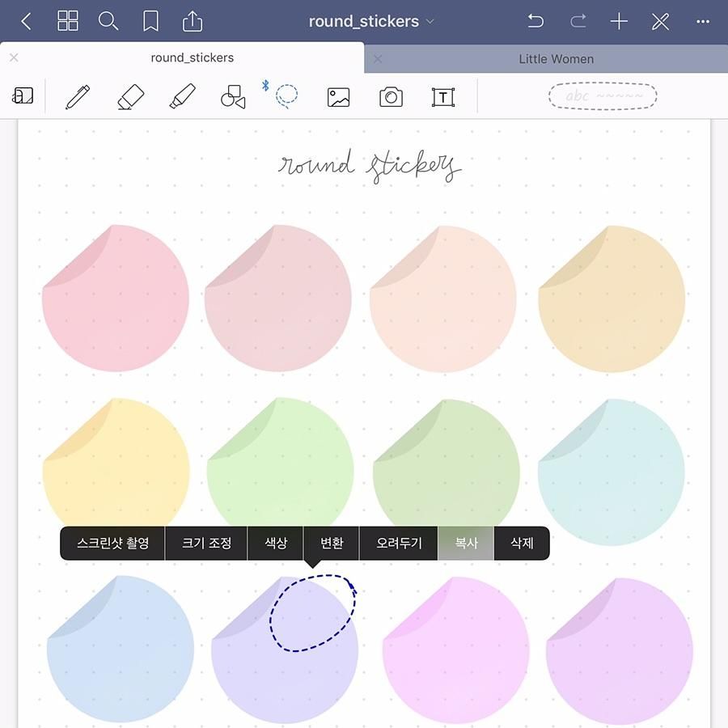Select the Text box tool
The height and width of the screenshot is (728, 728).
[442, 97]
